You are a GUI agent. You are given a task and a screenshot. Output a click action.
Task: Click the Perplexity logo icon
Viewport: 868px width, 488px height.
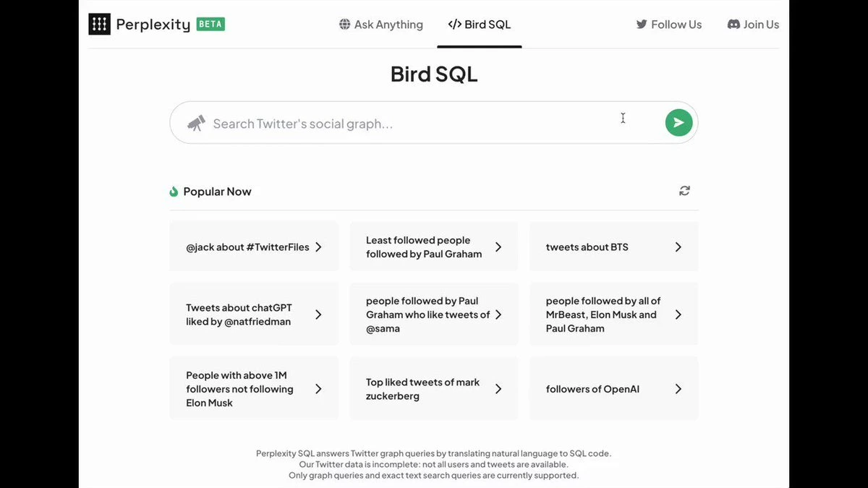99,24
